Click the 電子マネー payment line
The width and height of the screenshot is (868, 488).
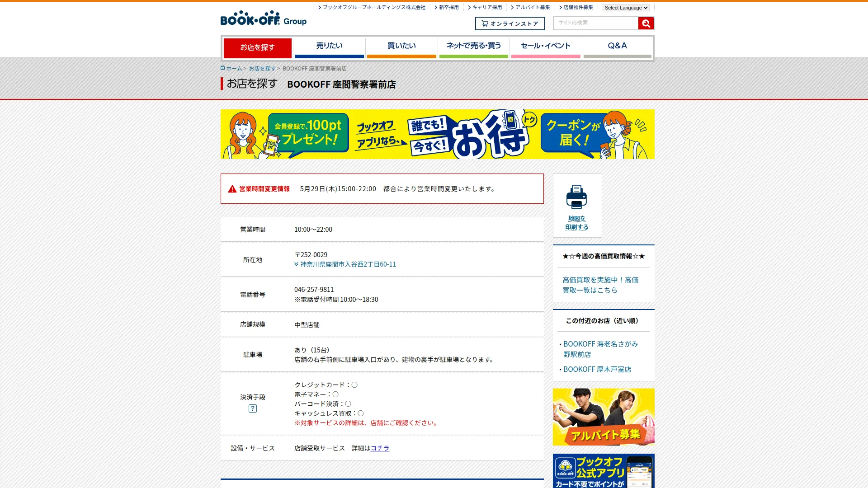coord(316,394)
